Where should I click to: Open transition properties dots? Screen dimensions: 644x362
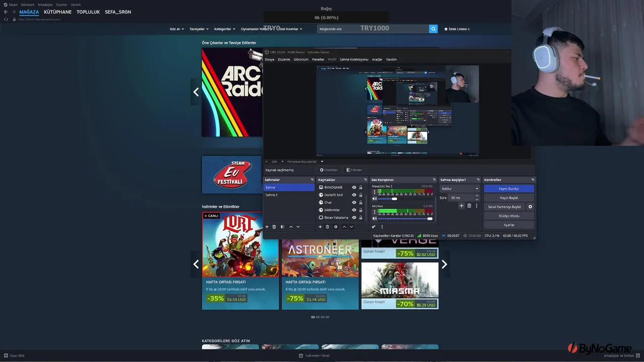476,206
